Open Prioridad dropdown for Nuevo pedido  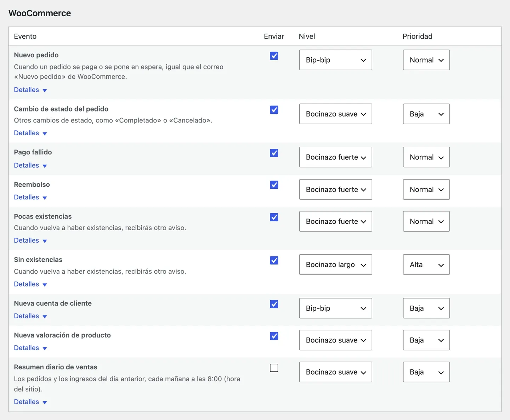tap(426, 60)
